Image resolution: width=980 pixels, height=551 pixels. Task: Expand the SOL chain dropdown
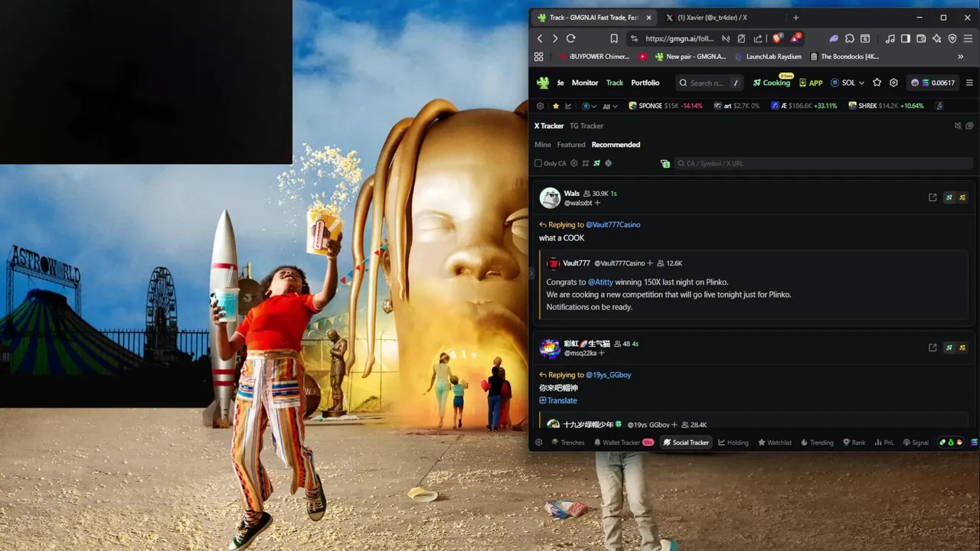847,83
